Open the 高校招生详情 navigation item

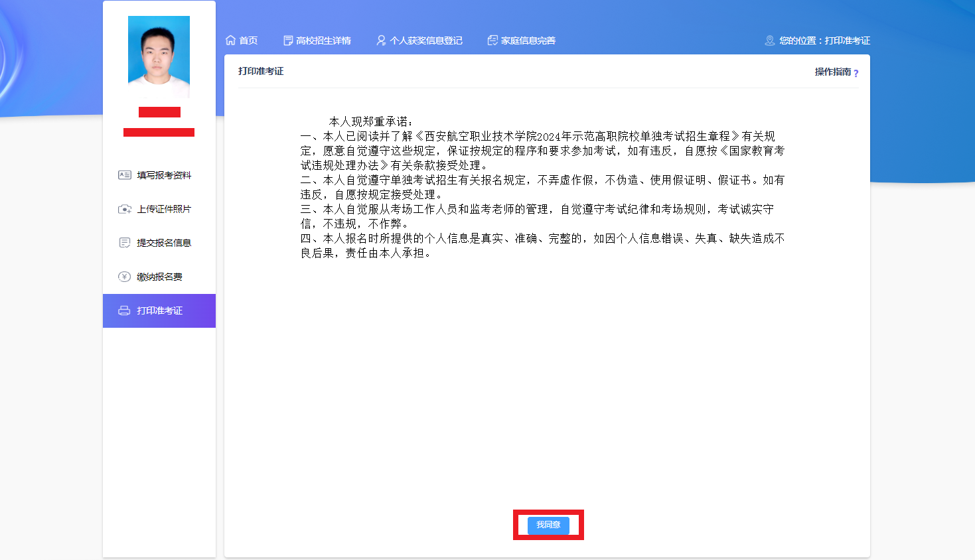(x=323, y=40)
